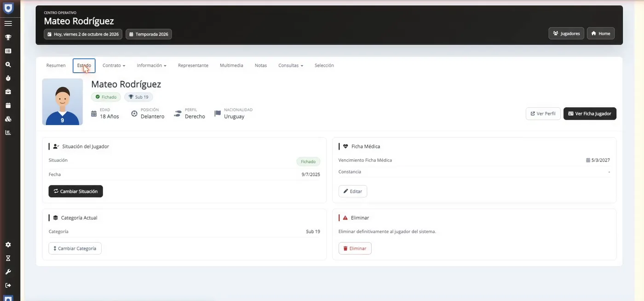The image size is (644, 301).
Task: Open the Temporada 2026 selector
Action: coord(149,34)
